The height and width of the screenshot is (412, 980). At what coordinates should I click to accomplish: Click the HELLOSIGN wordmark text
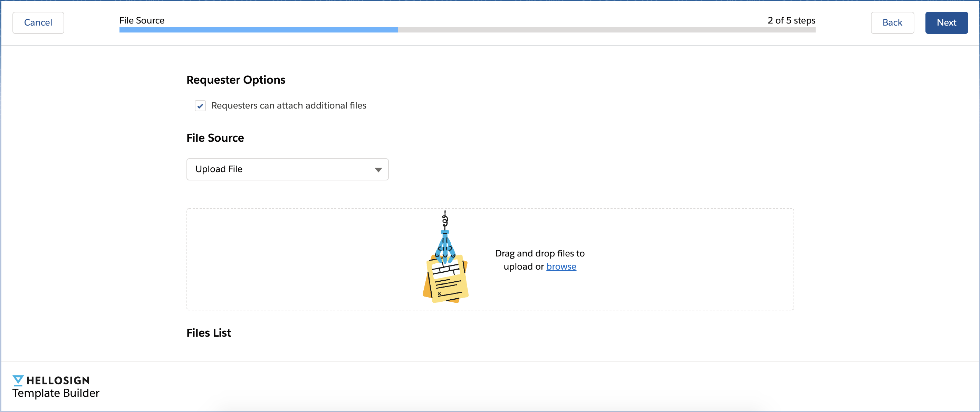point(58,380)
